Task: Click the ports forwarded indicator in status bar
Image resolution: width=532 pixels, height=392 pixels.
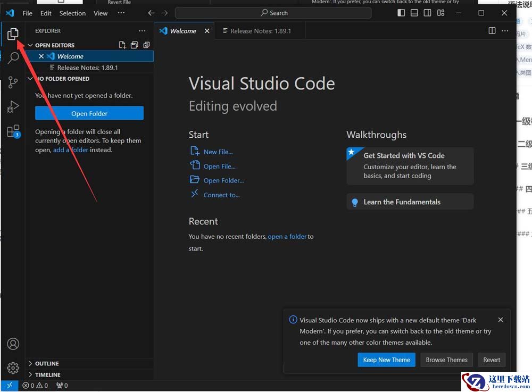Action: (62, 386)
